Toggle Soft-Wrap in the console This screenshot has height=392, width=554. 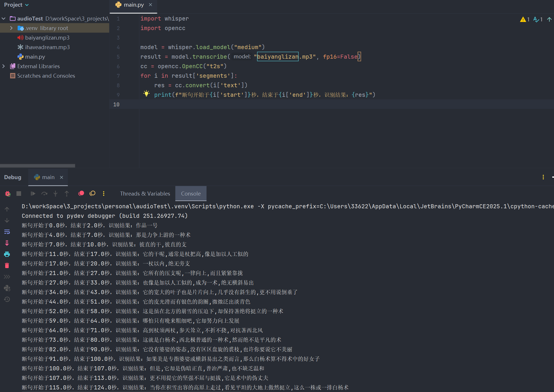[x=7, y=232]
